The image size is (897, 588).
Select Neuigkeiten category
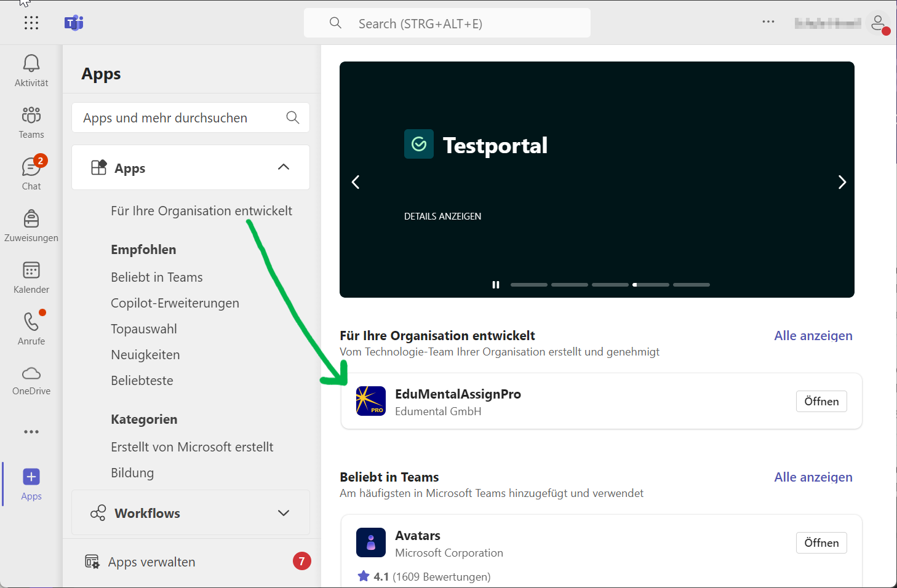click(x=145, y=355)
